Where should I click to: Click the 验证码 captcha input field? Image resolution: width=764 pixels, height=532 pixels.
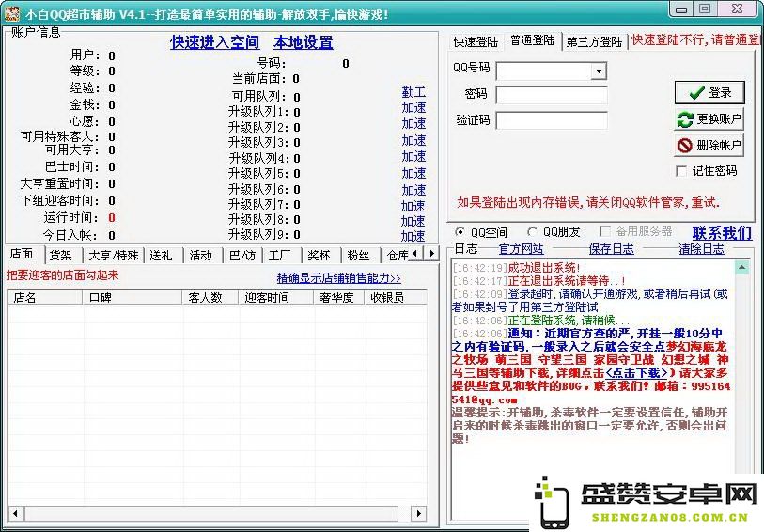click(552, 120)
